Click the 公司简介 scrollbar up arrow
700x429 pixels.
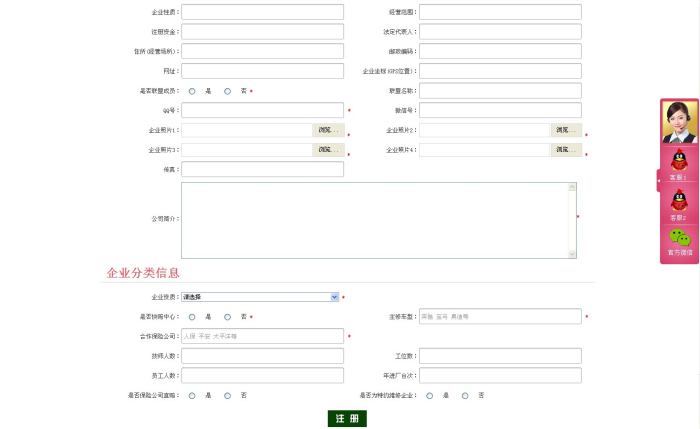[572, 187]
